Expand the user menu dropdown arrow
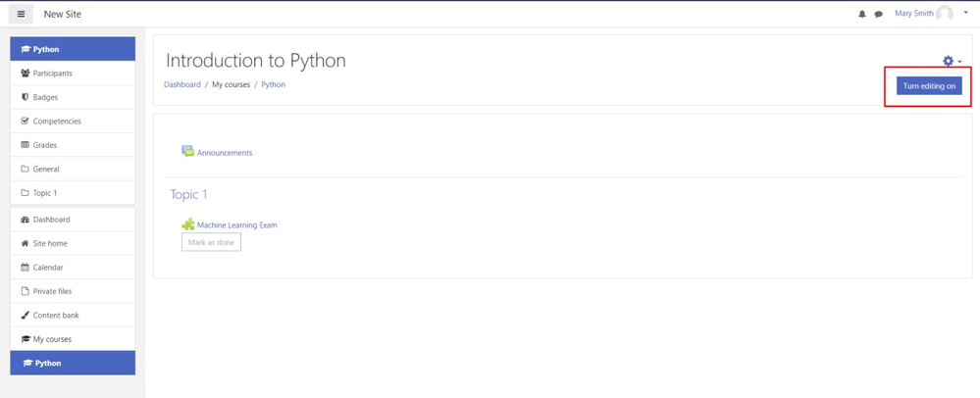The width and height of the screenshot is (980, 398). [x=965, y=13]
